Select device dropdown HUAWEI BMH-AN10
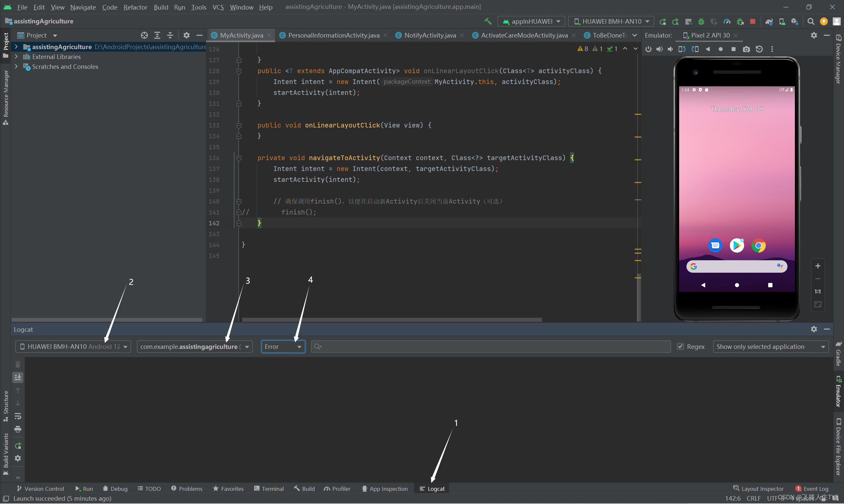Image resolution: width=844 pixels, height=504 pixels. tap(72, 346)
